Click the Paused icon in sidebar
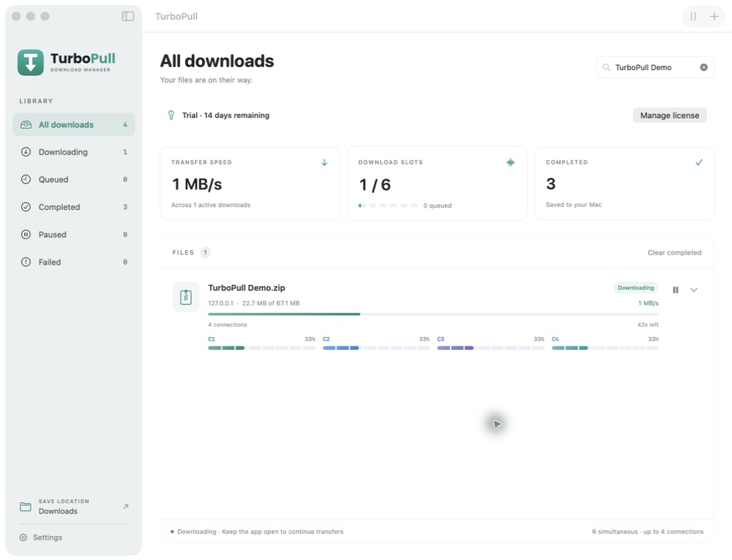 pyautogui.click(x=26, y=235)
